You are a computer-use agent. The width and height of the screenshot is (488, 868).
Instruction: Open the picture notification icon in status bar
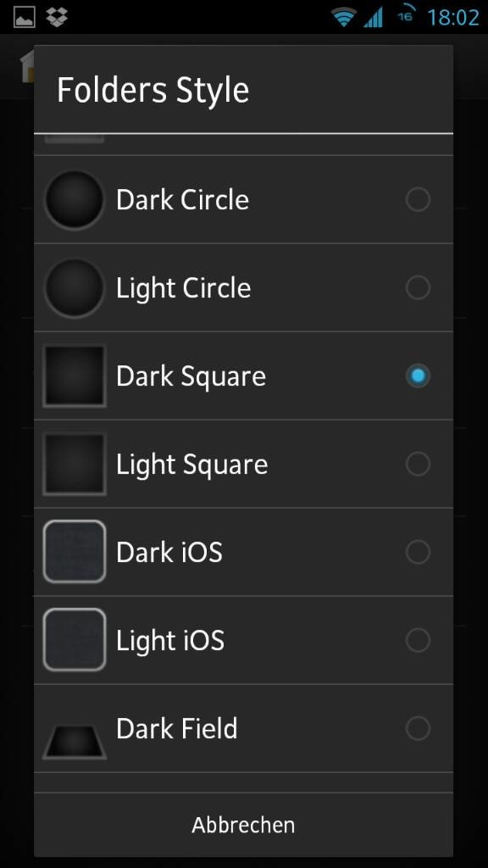coord(24,18)
